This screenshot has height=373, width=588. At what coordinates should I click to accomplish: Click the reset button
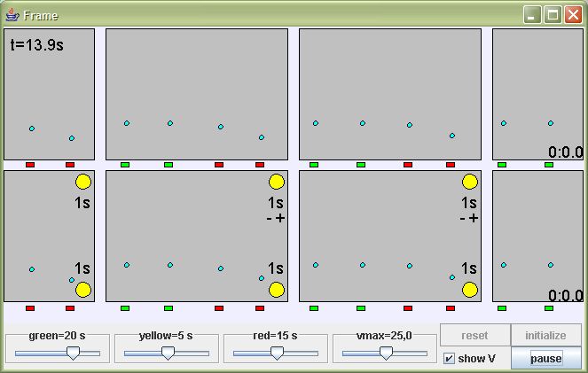point(474,335)
